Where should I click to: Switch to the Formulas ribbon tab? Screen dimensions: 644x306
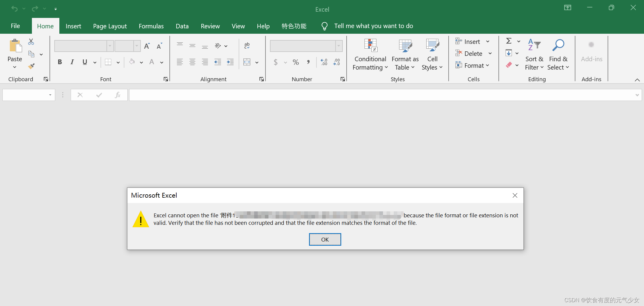pyautogui.click(x=151, y=26)
